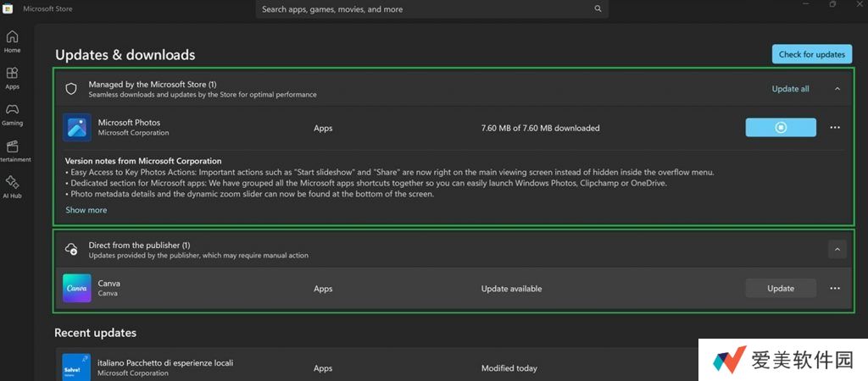Stop the Microsoft Photos download

point(781,128)
